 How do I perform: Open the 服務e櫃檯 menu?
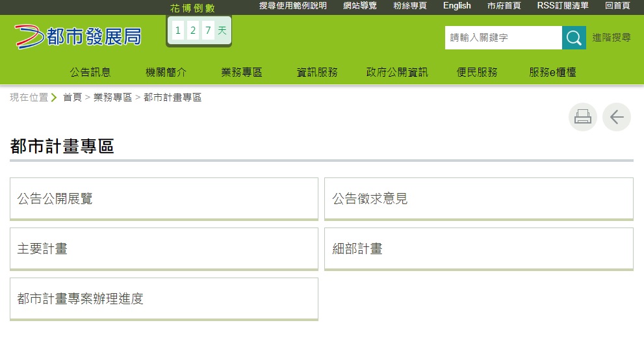(552, 72)
